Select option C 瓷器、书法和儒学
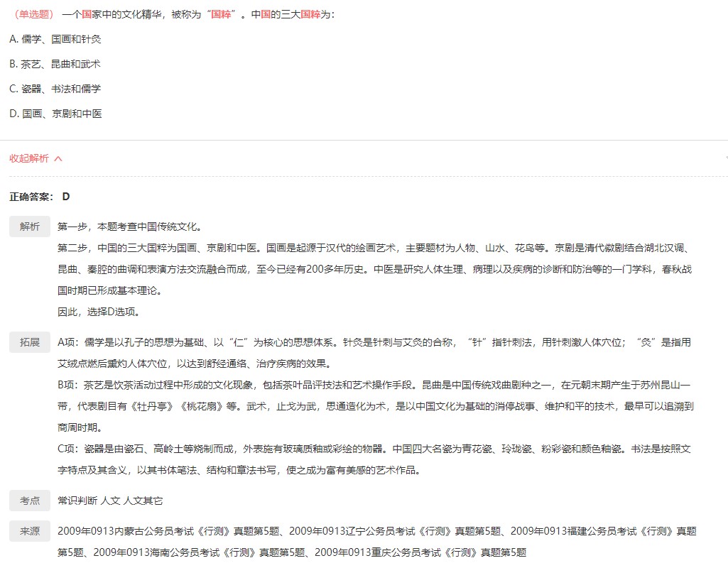This screenshot has width=728, height=568. tap(55, 89)
